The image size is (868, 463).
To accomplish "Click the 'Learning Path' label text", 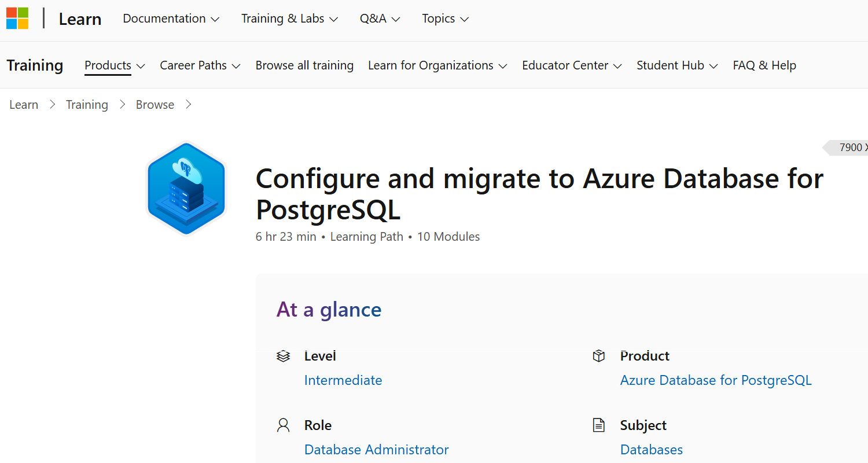I will click(x=367, y=237).
